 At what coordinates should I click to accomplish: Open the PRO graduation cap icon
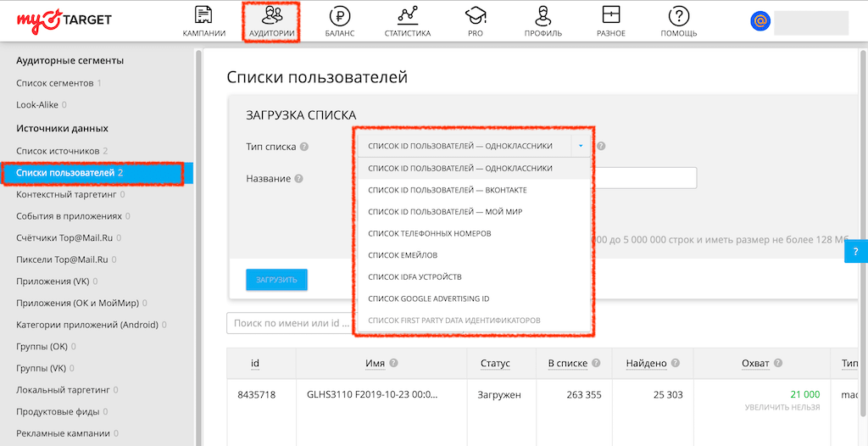475,15
